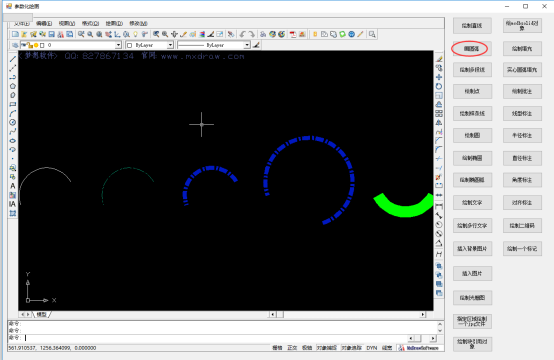
Task: Select the Circle tool in left toolbar
Action: point(13,123)
